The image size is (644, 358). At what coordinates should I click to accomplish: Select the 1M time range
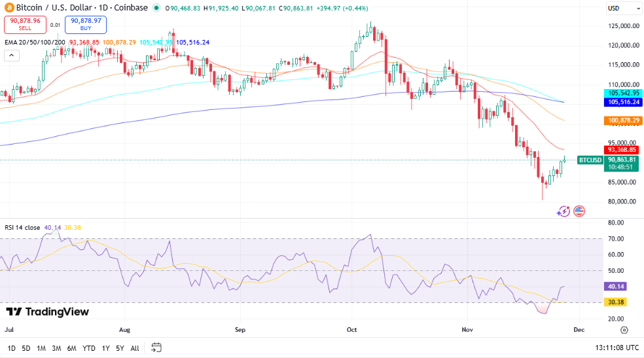point(41,348)
